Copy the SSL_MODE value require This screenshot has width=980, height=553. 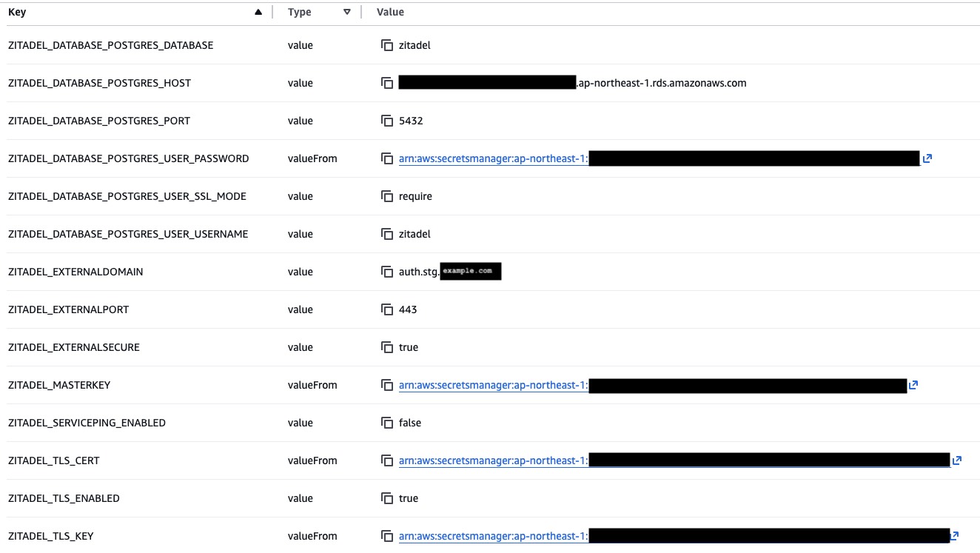pos(386,197)
